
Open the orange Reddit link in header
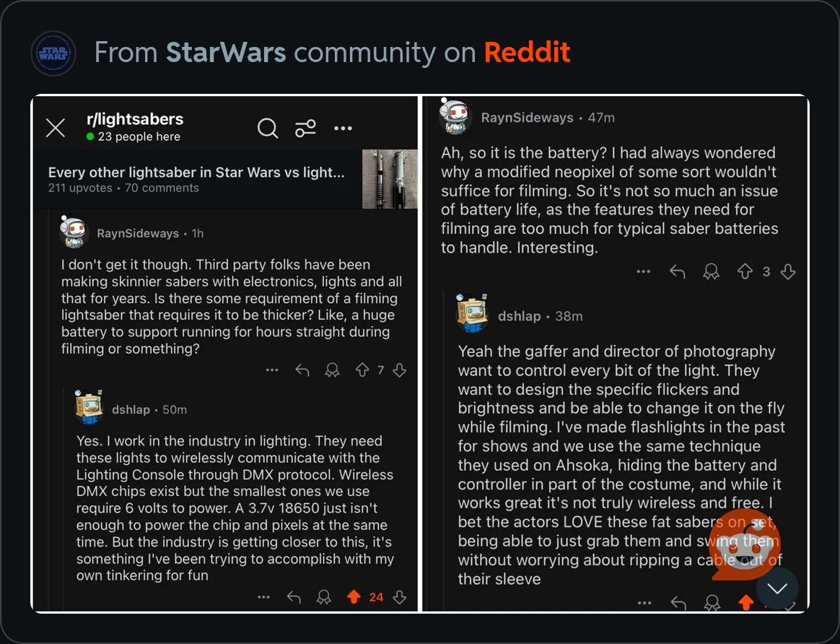tap(527, 53)
